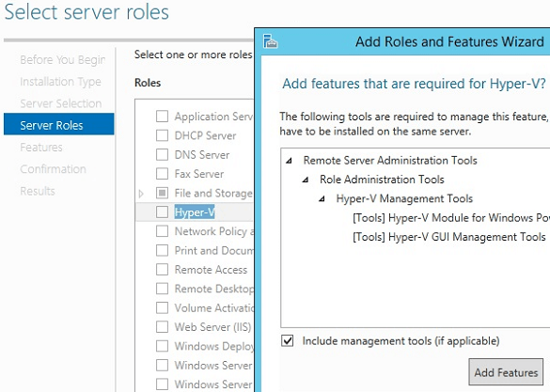Select the Web Server (IIS) label
The width and height of the screenshot is (550, 392).
pos(212,327)
